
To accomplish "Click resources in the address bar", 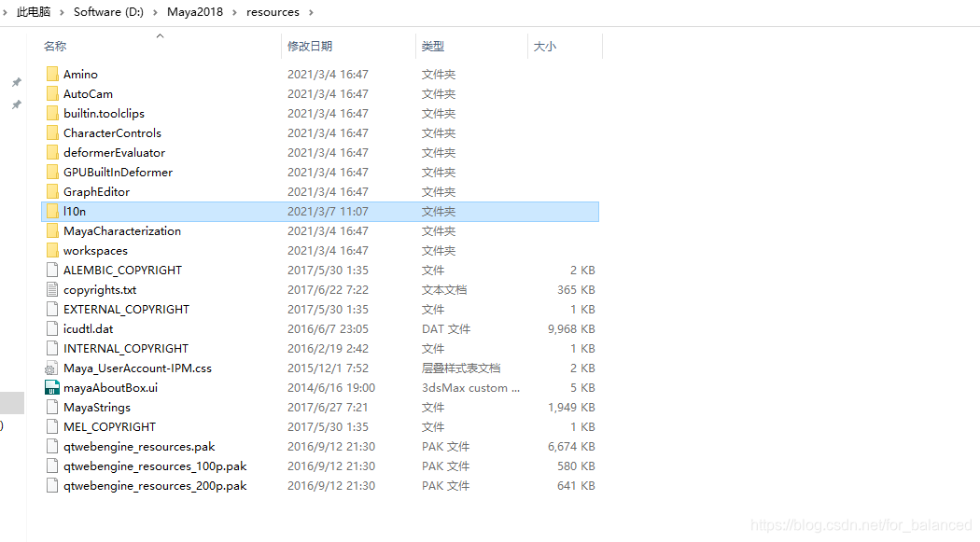I will point(273,12).
